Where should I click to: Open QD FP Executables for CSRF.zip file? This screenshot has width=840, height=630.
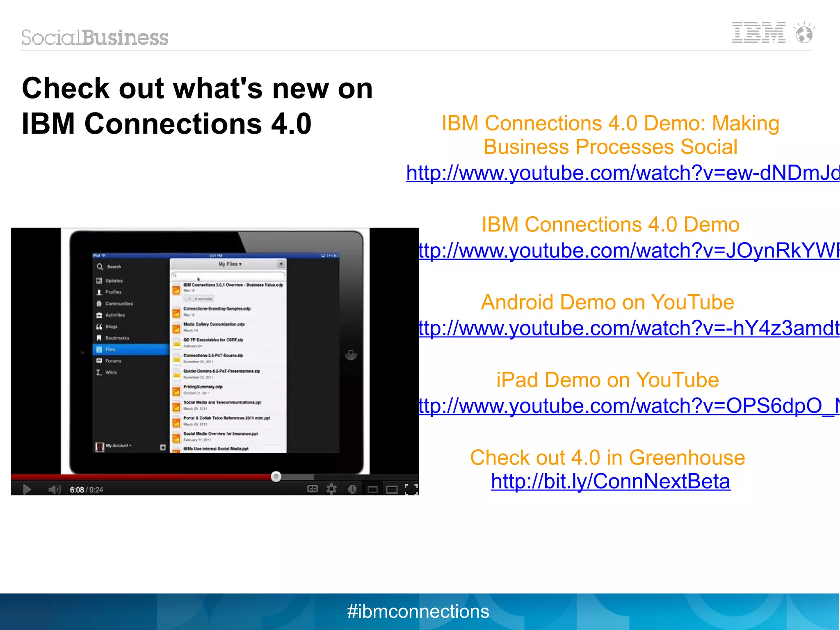tap(228, 343)
